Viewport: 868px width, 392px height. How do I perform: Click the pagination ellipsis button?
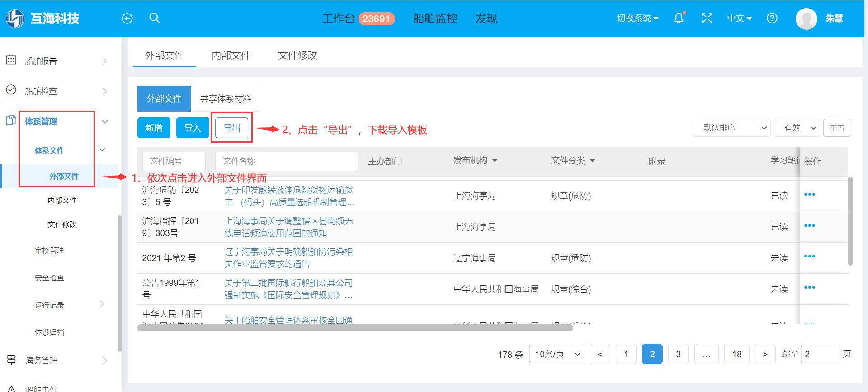[x=707, y=354]
